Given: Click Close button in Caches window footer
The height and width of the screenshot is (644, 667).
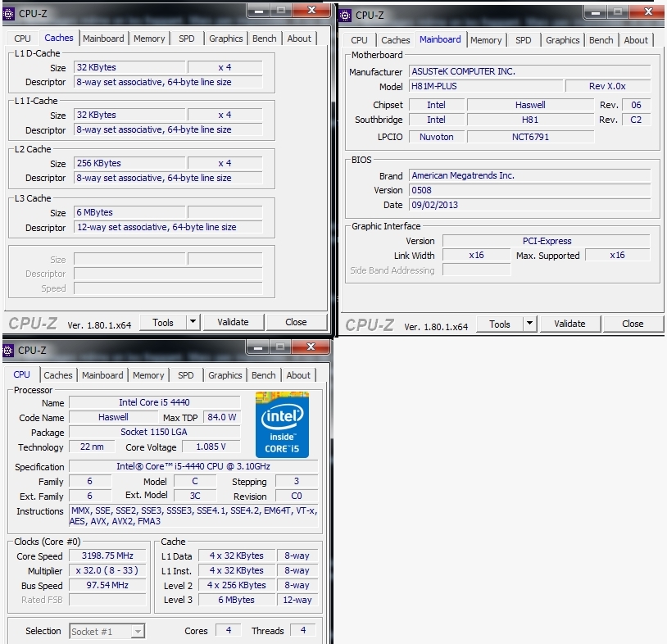Looking at the screenshot, I should pos(296,322).
